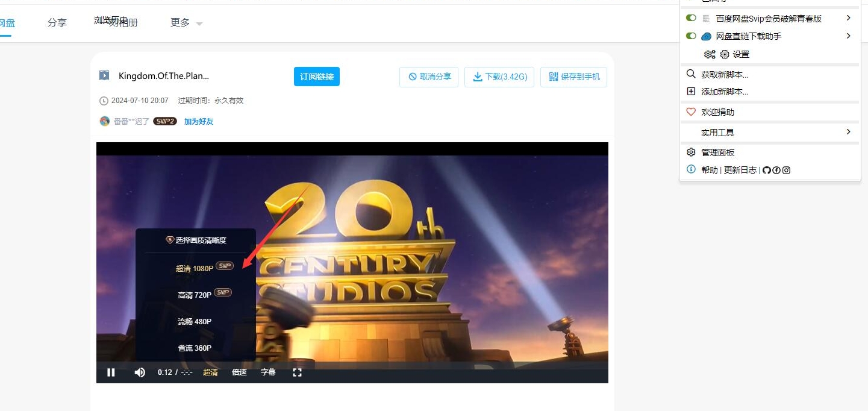The width and height of the screenshot is (868, 411).
Task: Click the 选择画质清晰度 header text
Action: (x=201, y=240)
